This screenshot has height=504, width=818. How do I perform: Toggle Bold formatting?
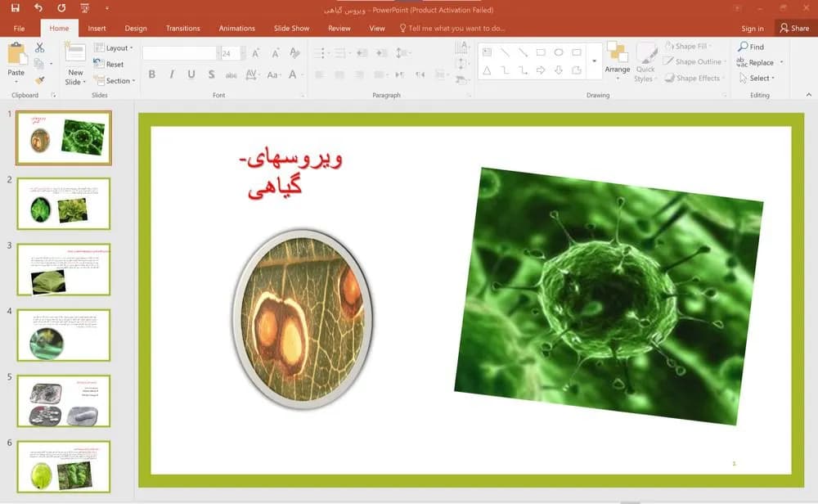pyautogui.click(x=152, y=74)
